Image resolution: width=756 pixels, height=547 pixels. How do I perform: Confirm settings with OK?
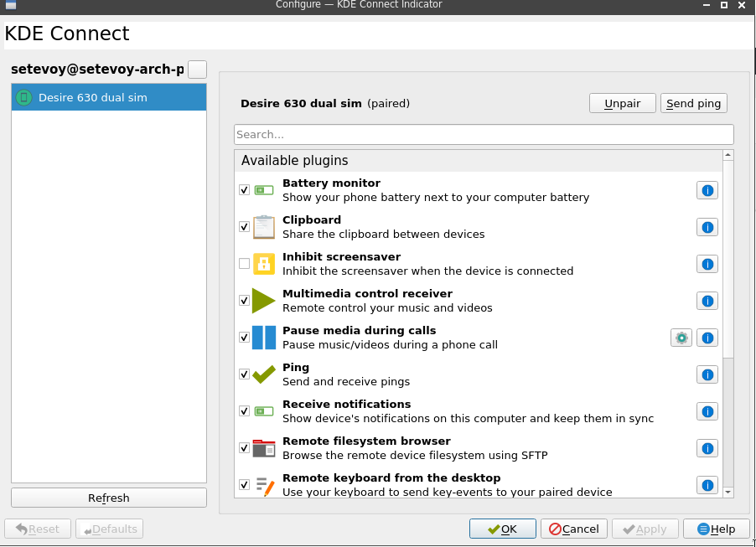[502, 529]
